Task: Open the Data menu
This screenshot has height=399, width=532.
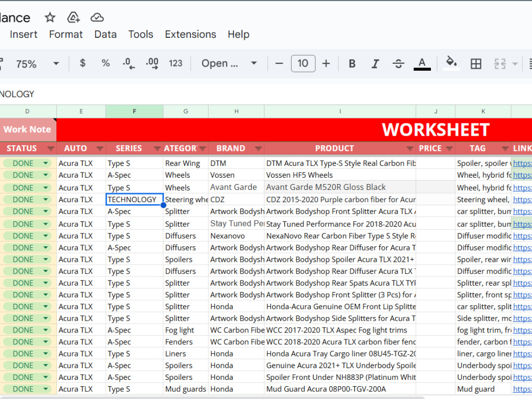Action: click(x=105, y=34)
